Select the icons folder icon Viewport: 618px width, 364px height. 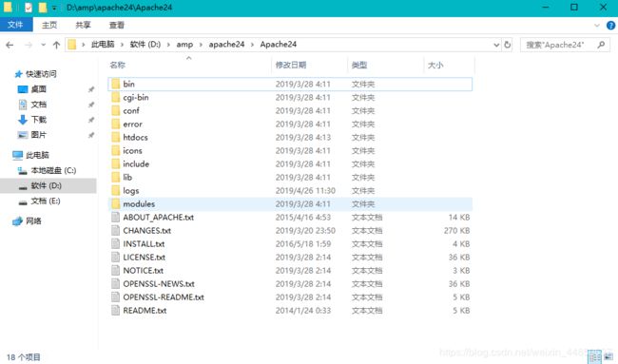[115, 151]
